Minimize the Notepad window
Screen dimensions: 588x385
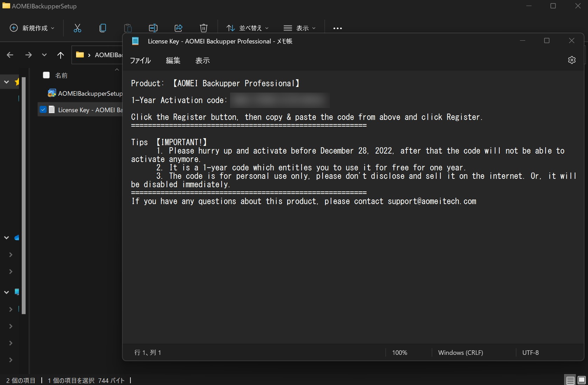[522, 41]
